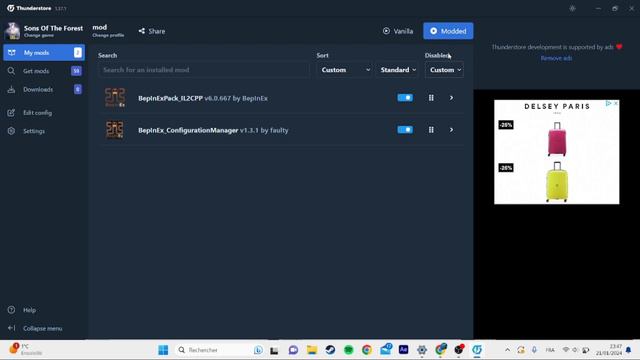Toggle BepInExPack_IL2CPP mod enabled switch
Viewport: 640px width, 360px height.
click(x=405, y=98)
